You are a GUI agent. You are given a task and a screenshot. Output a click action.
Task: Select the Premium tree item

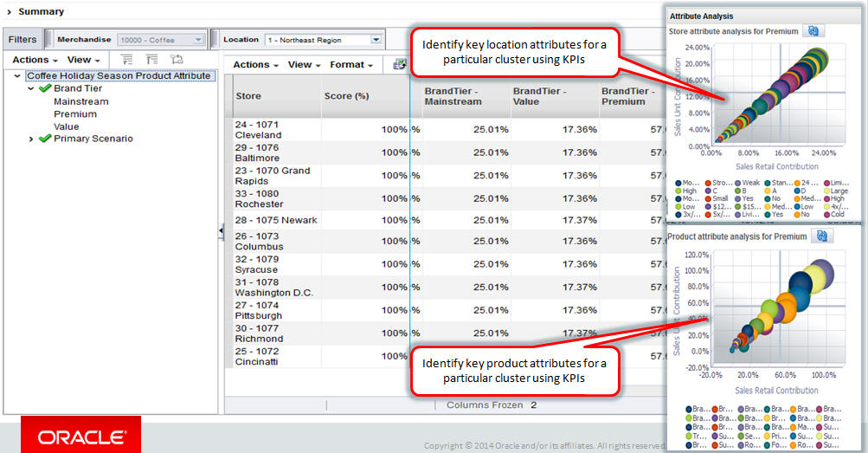tap(74, 114)
